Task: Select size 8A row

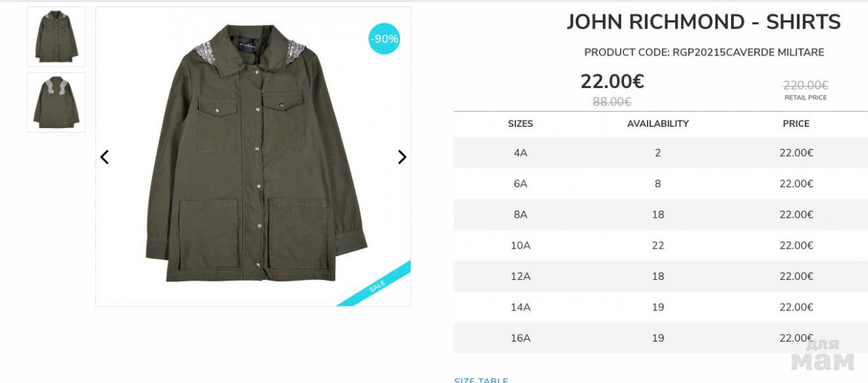Action: coord(661,215)
